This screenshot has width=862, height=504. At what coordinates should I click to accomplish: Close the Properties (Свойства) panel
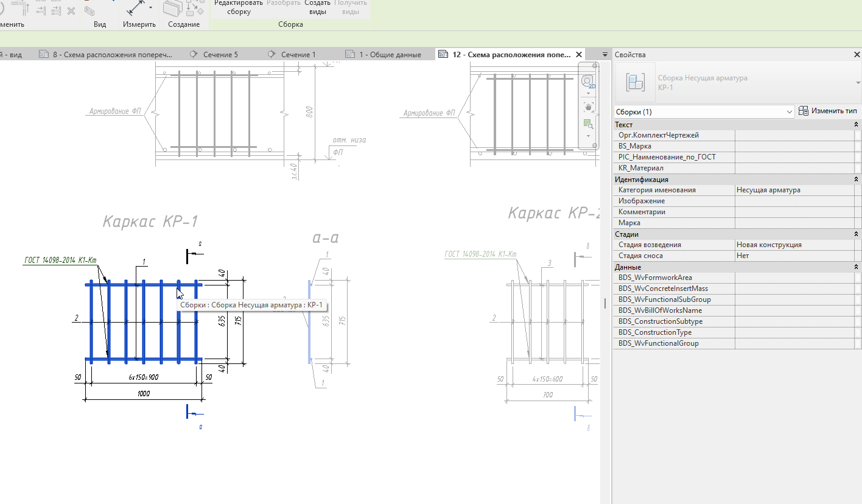(x=857, y=55)
